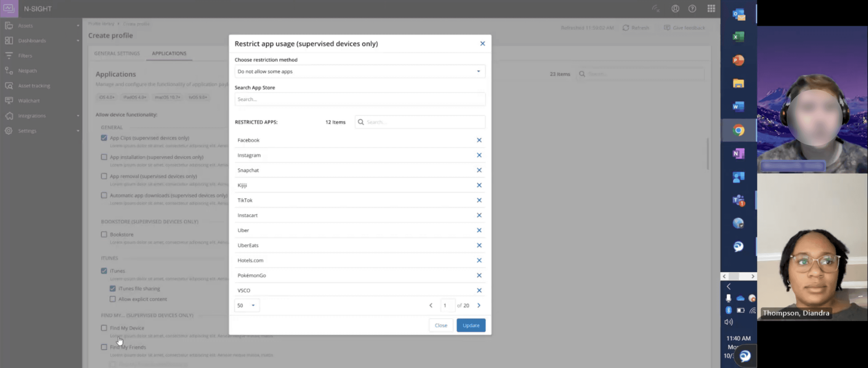
Task: Open Microsoft Teams from the taskbar
Action: pyautogui.click(x=739, y=201)
